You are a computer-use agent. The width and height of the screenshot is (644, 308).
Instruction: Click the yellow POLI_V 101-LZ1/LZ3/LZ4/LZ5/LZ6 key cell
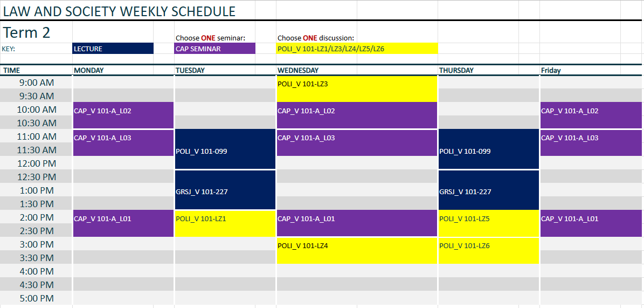(x=357, y=49)
